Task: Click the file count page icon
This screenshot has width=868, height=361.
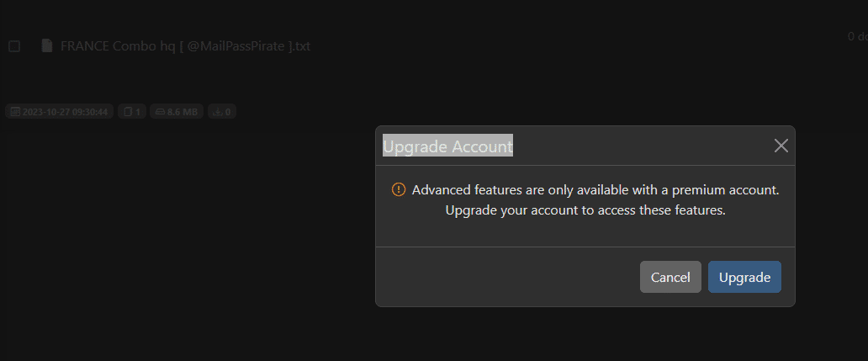Action: pyautogui.click(x=128, y=111)
